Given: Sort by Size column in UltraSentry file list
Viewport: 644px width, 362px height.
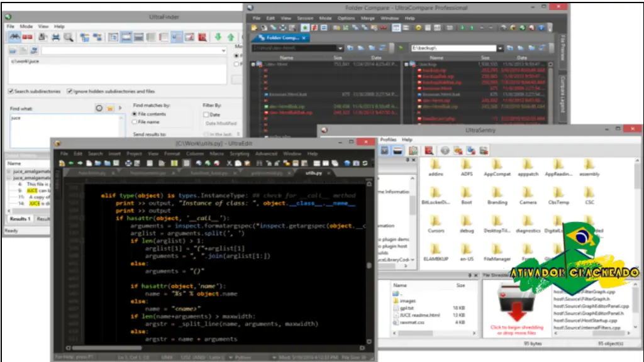Looking at the screenshot, I should [460, 285].
